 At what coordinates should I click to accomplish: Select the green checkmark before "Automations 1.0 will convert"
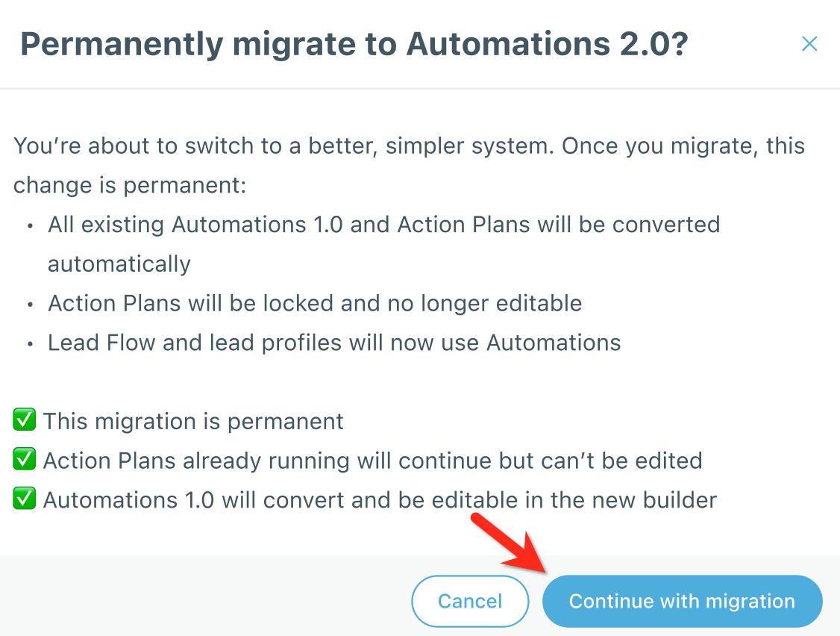(x=25, y=499)
